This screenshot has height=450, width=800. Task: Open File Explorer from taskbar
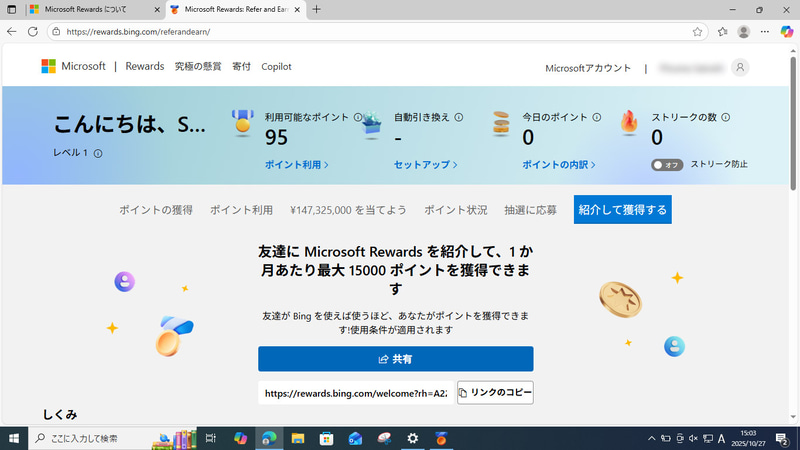click(297, 438)
